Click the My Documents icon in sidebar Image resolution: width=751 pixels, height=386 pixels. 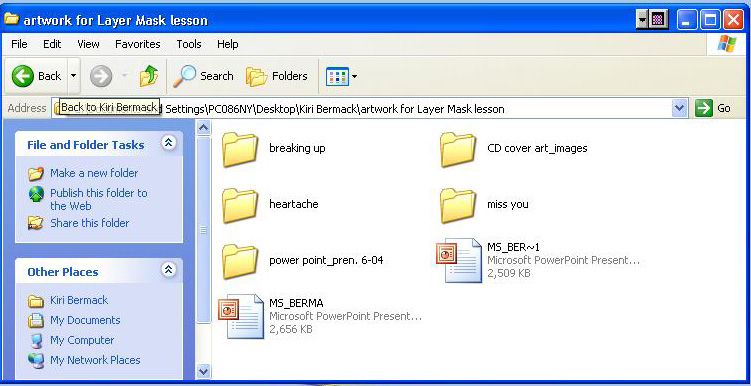tap(36, 320)
